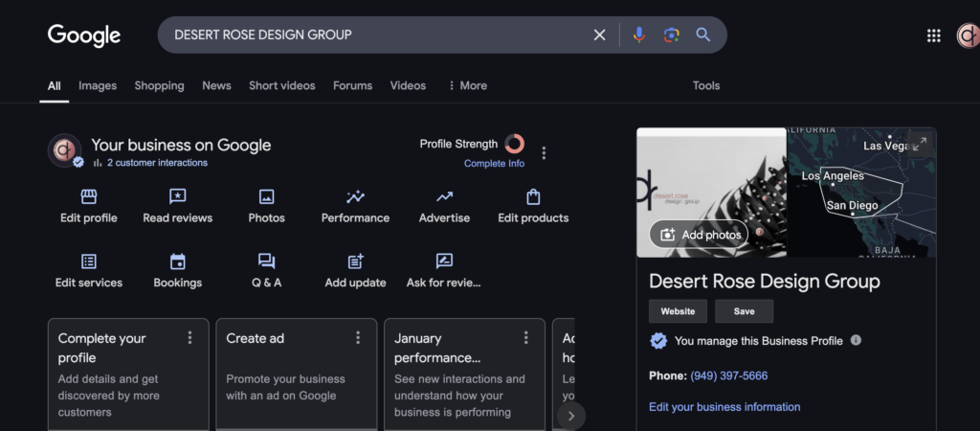Click the Website button

pos(679,311)
